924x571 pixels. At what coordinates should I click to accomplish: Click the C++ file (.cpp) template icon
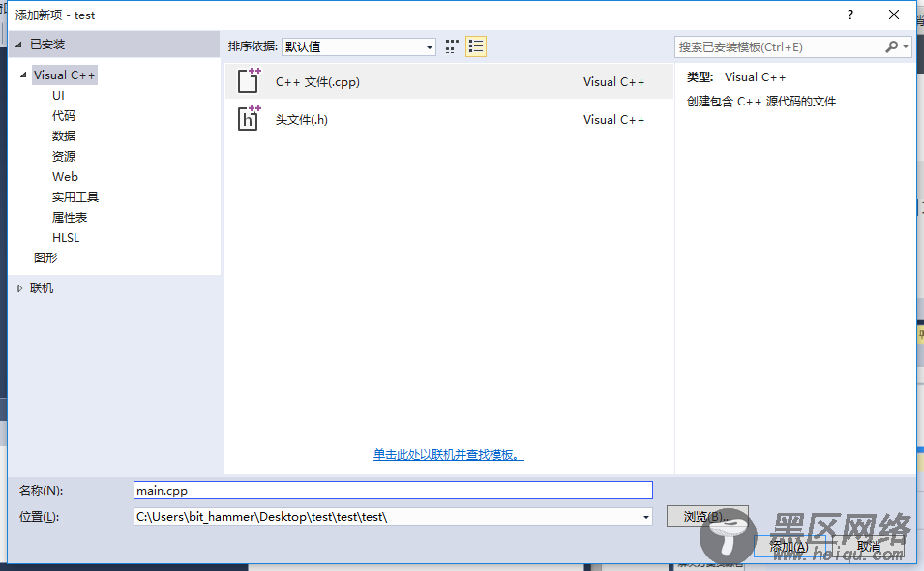pyautogui.click(x=249, y=80)
